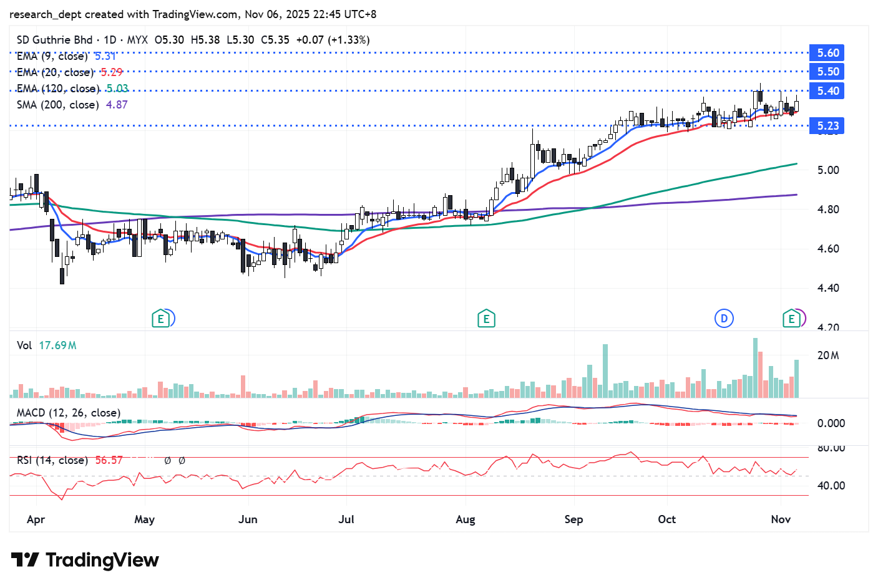Click the Sep label on time axis
Image resolution: width=878 pixels, height=588 pixels.
(573, 519)
